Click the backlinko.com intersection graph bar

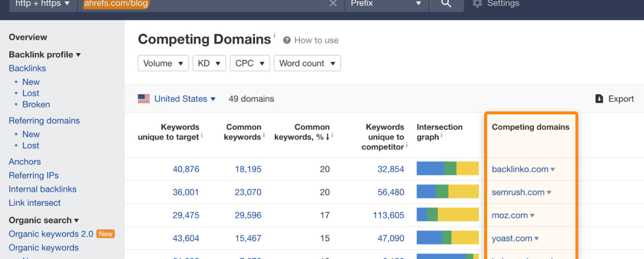(x=448, y=169)
